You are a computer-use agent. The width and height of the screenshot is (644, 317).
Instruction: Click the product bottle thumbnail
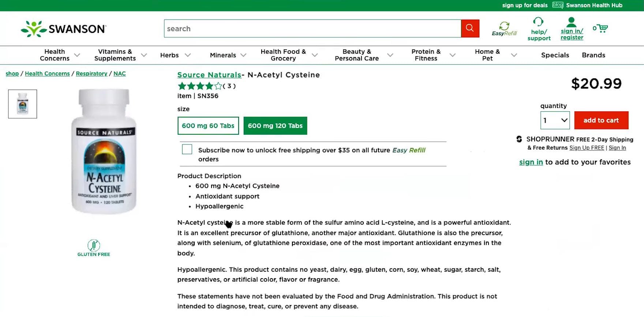tap(23, 104)
